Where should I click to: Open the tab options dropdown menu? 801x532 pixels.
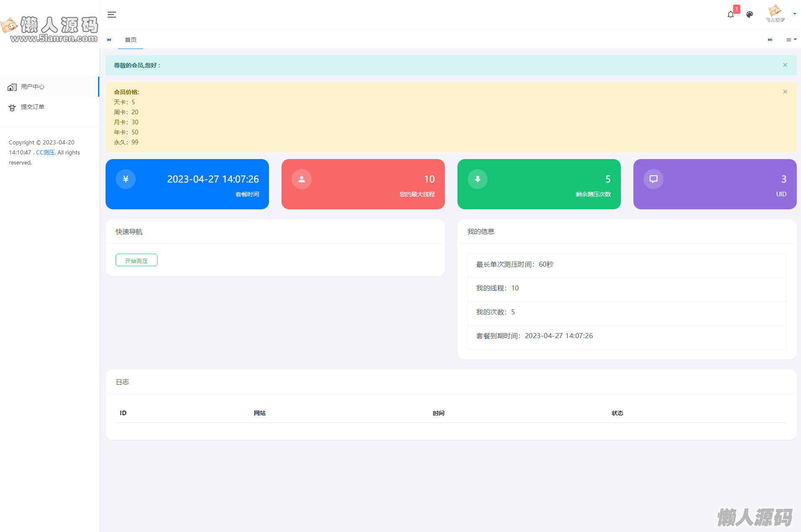click(x=791, y=40)
